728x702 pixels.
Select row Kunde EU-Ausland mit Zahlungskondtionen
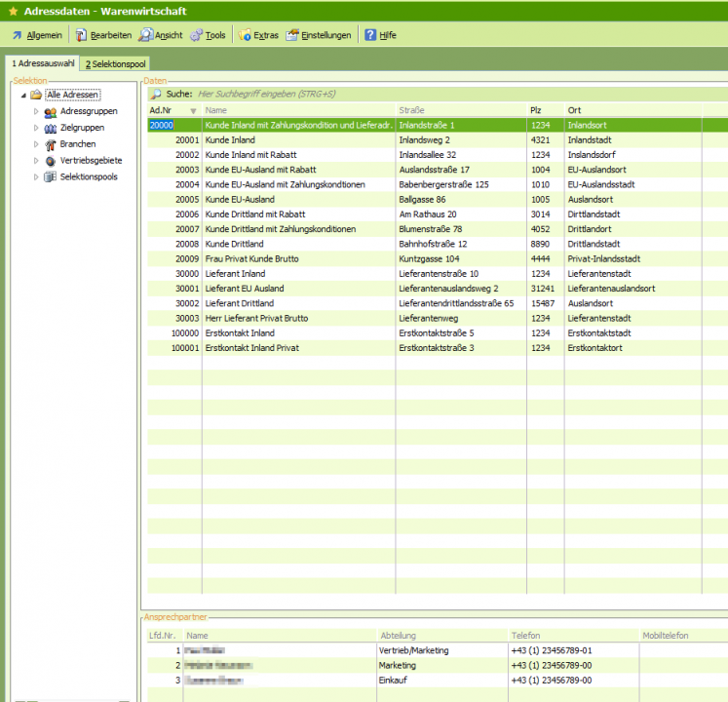pos(438,185)
